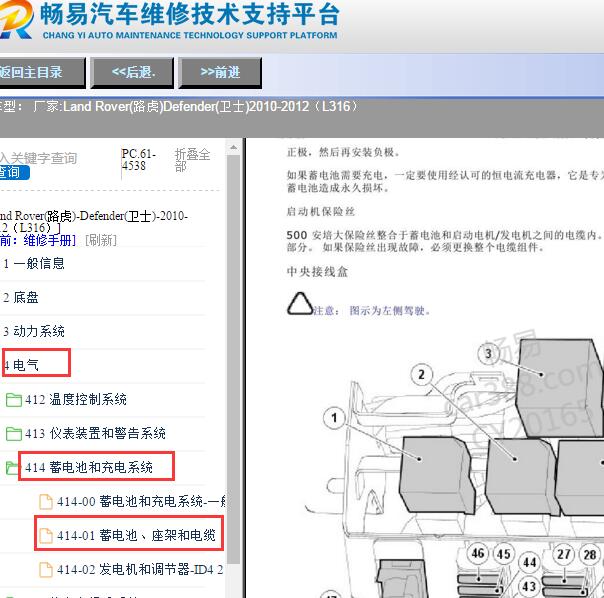
Task: Click the 返回主目录 button
Action: click(x=42, y=72)
